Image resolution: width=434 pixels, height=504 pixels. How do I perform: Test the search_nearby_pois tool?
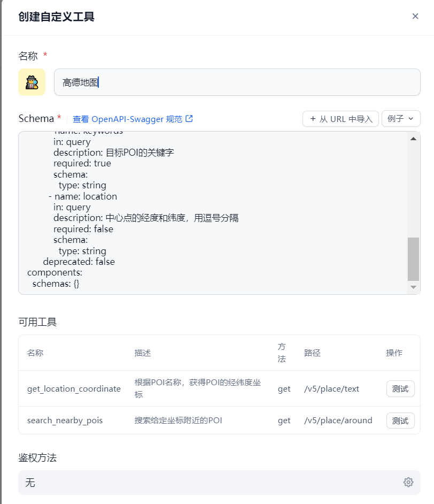pyautogui.click(x=400, y=421)
